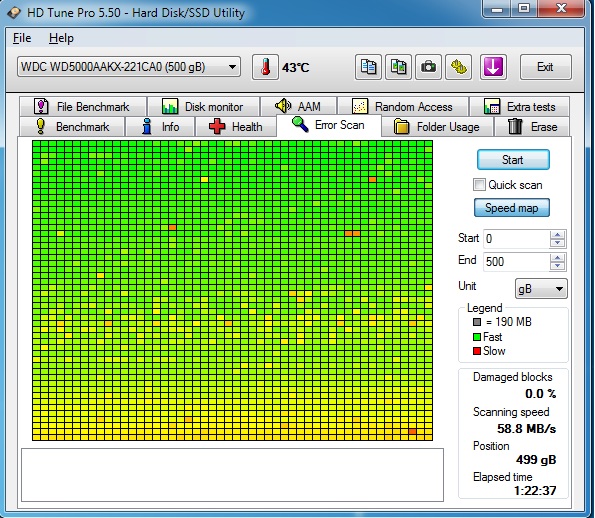The height and width of the screenshot is (518, 595).
Task: Click the red Slow legend swatch
Action: click(x=477, y=351)
